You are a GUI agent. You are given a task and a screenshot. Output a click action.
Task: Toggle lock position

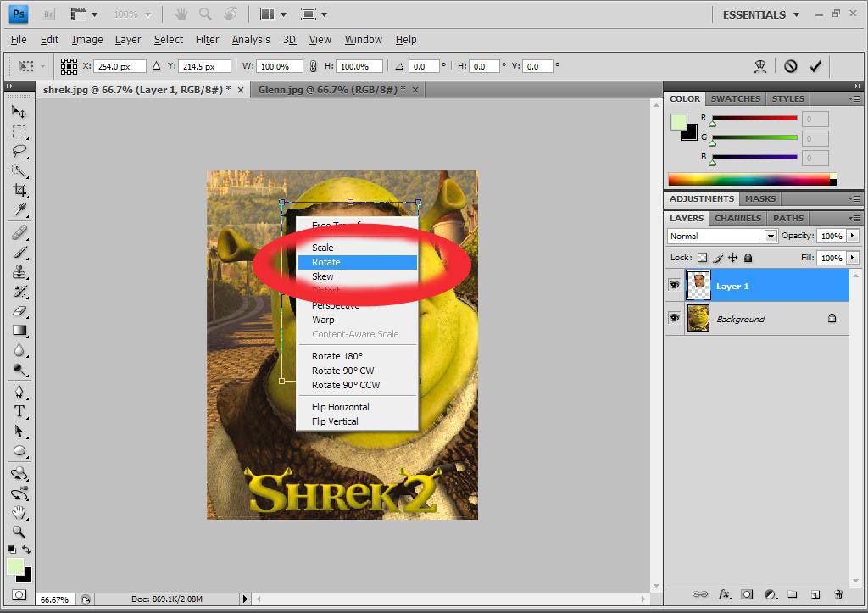[x=733, y=258]
